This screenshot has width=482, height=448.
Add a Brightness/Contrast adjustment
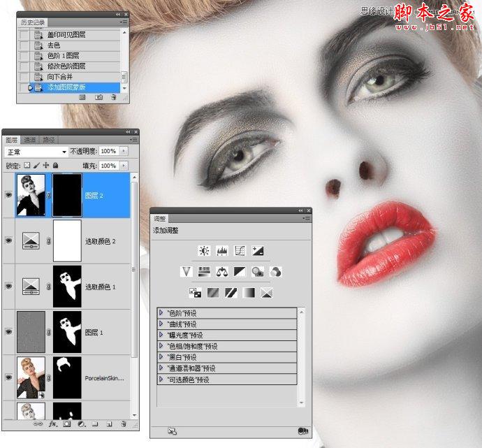[x=204, y=251]
